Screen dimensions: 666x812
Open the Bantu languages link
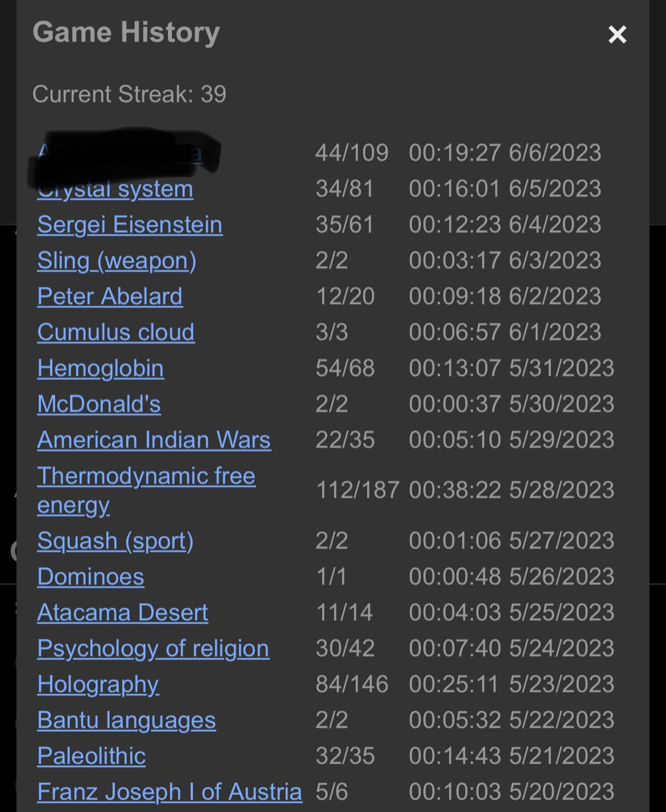126,720
